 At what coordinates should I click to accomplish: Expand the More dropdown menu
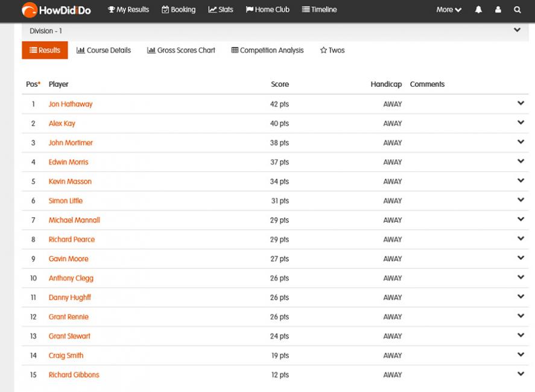449,10
